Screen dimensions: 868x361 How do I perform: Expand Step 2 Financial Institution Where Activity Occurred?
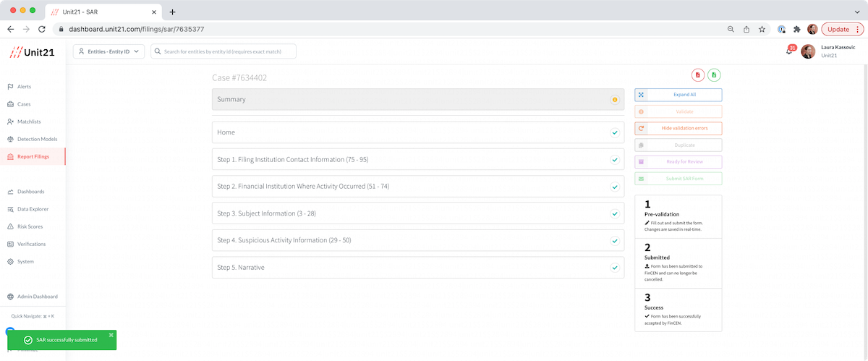(x=418, y=186)
